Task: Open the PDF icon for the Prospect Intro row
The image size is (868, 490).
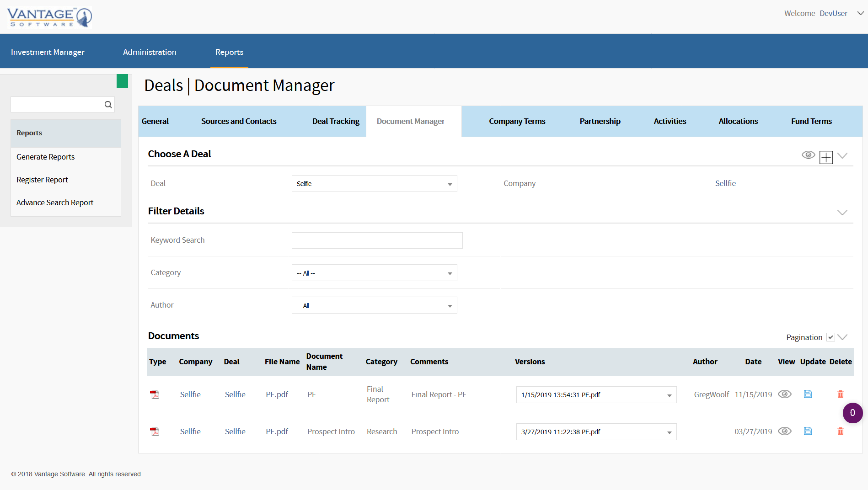Action: click(x=155, y=431)
